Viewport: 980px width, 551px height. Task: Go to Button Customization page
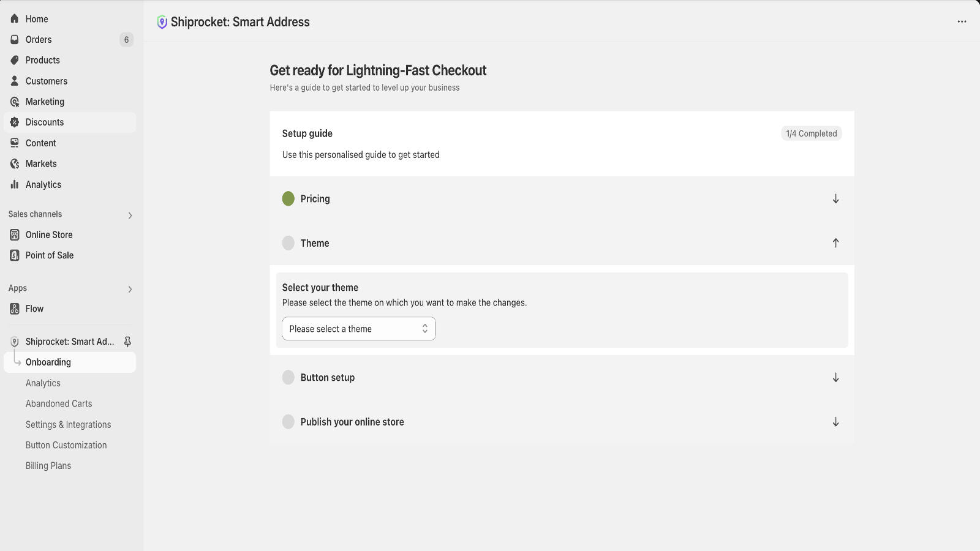pyautogui.click(x=66, y=445)
